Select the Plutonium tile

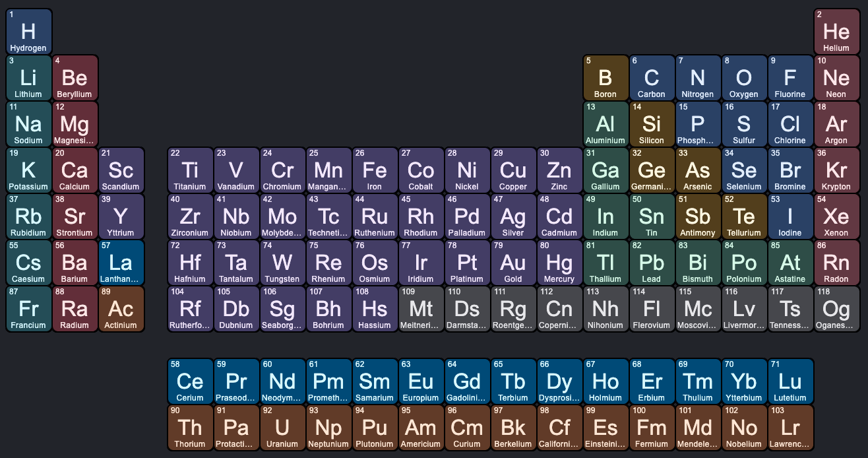tap(375, 428)
